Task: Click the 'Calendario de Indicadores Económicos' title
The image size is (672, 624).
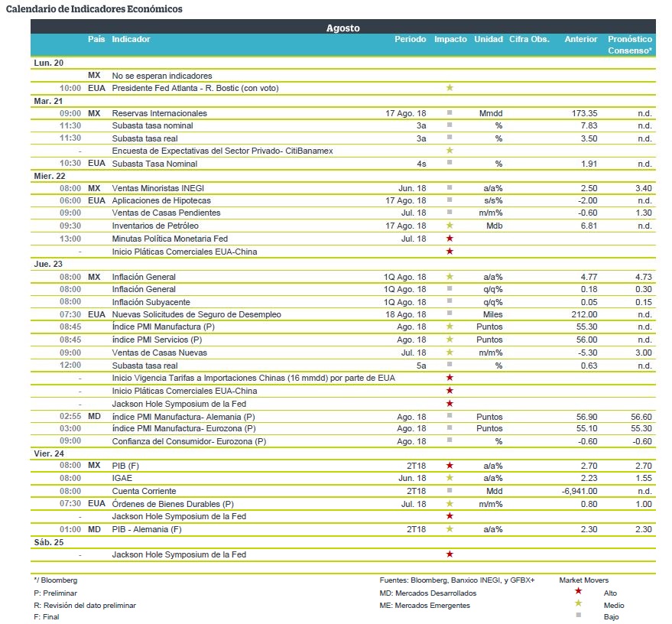Action: click(94, 9)
